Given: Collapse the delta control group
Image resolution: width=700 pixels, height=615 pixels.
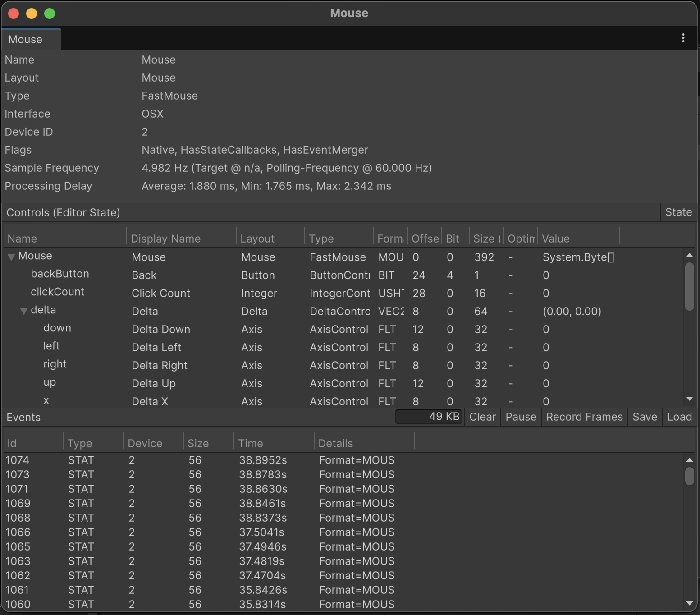Looking at the screenshot, I should [23, 310].
